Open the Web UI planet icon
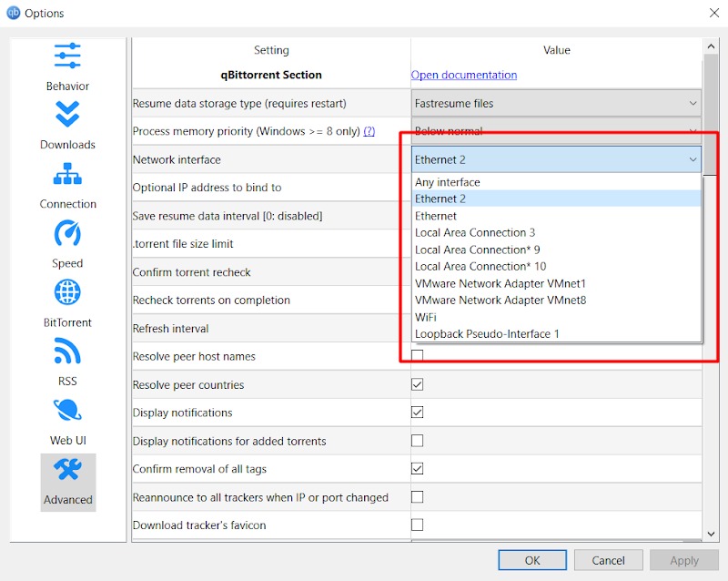The height and width of the screenshot is (581, 728). [67, 410]
